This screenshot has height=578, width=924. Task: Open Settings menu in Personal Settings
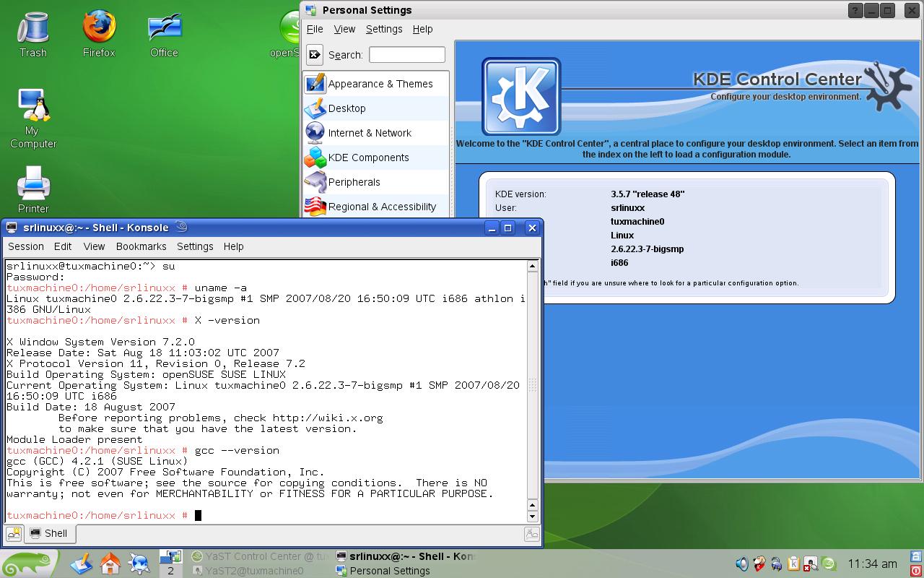pyautogui.click(x=384, y=29)
